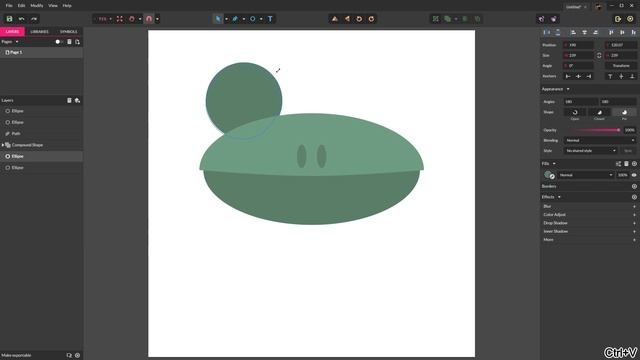
Task: Click the Flip horizontal triangle icon
Action: tap(347, 19)
